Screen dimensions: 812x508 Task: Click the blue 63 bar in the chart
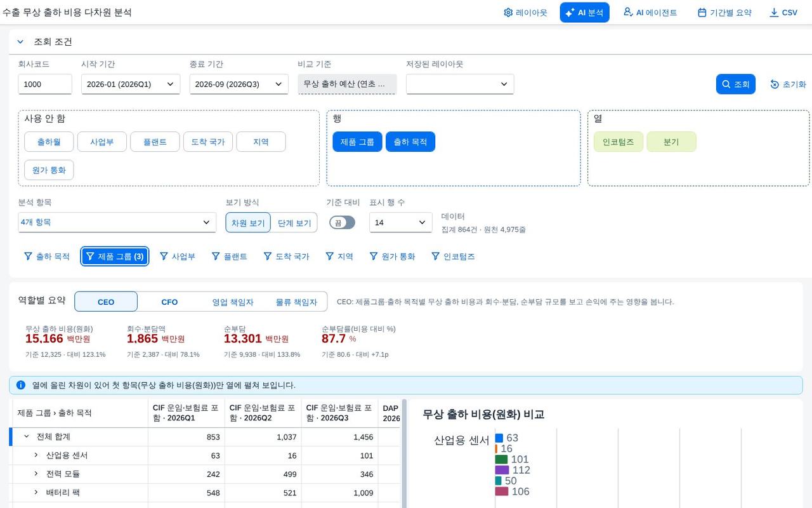click(499, 438)
